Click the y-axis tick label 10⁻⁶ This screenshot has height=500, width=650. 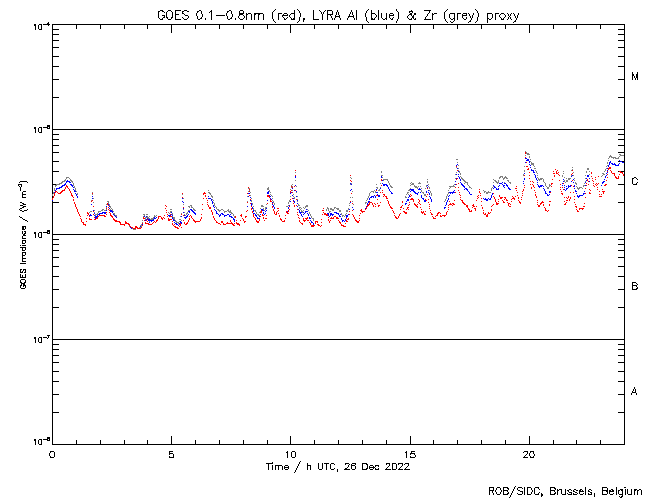click(40, 234)
